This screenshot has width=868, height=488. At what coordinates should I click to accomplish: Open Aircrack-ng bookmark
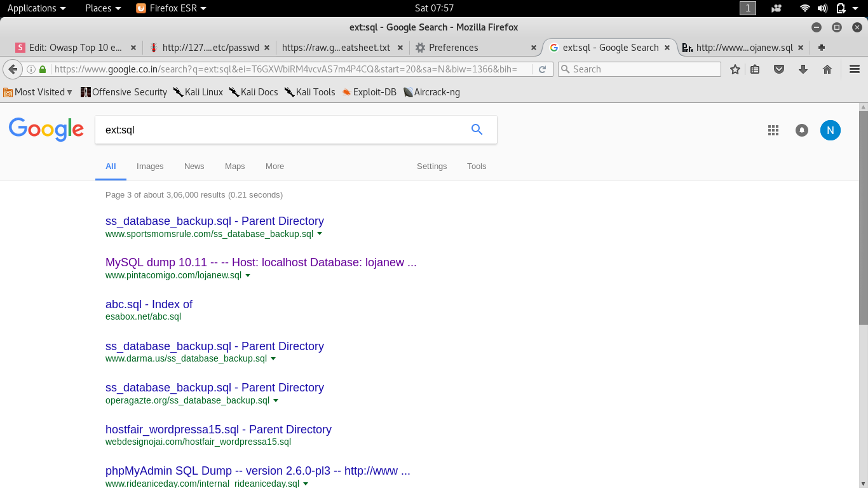[431, 92]
